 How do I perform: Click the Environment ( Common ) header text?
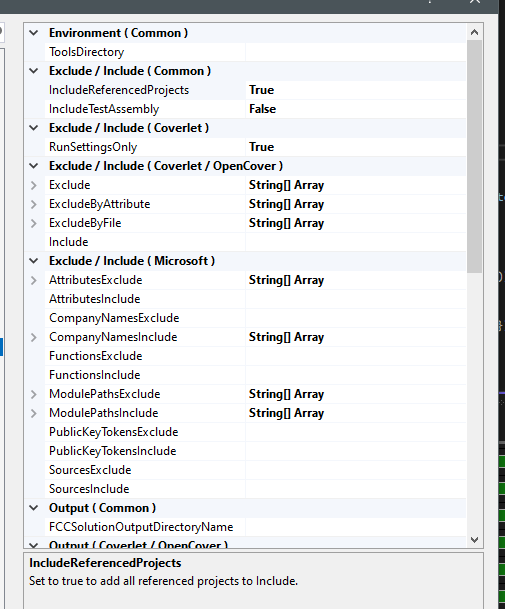(118, 33)
